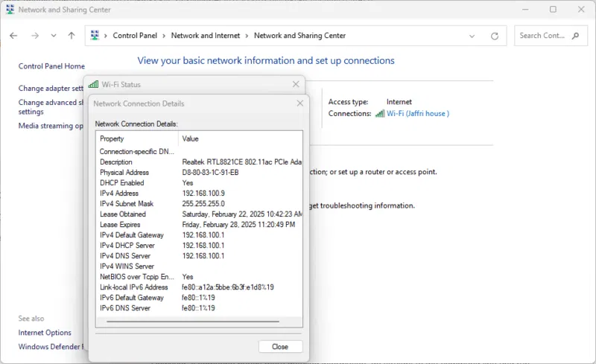This screenshot has height=364, width=596.
Task: Select Network and Internet breadcrumb item
Action: [204, 36]
